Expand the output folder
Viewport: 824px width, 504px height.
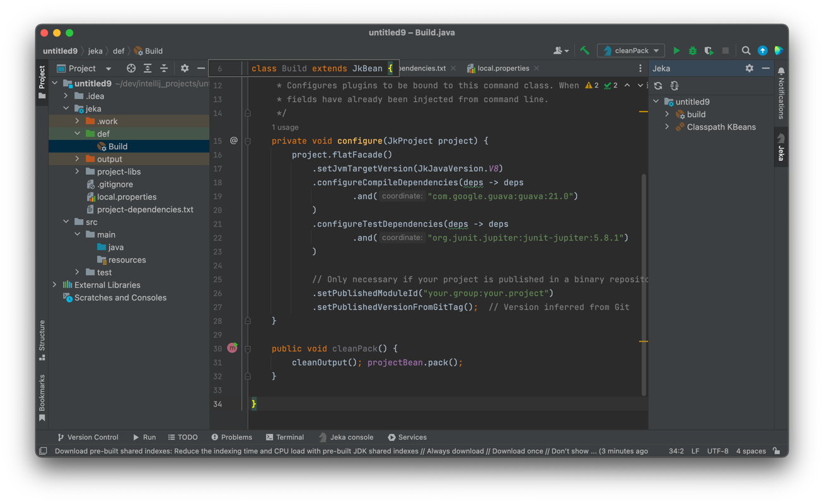pos(78,159)
